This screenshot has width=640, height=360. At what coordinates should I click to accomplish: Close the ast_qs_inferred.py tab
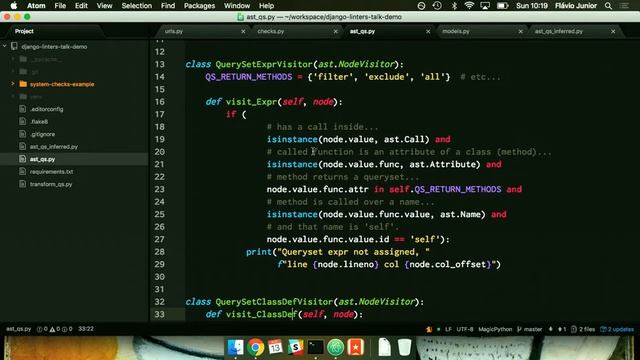613,31
